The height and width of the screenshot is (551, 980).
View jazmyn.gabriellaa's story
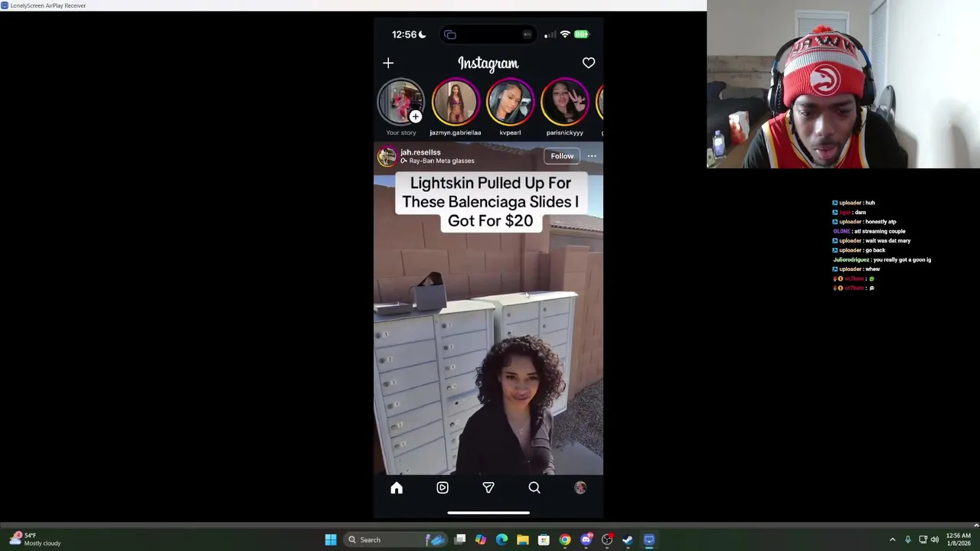[455, 102]
